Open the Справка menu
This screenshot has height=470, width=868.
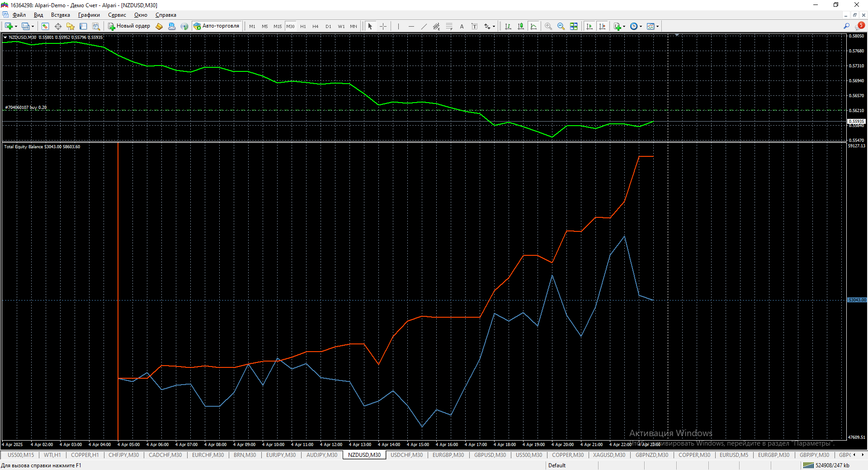click(x=166, y=15)
